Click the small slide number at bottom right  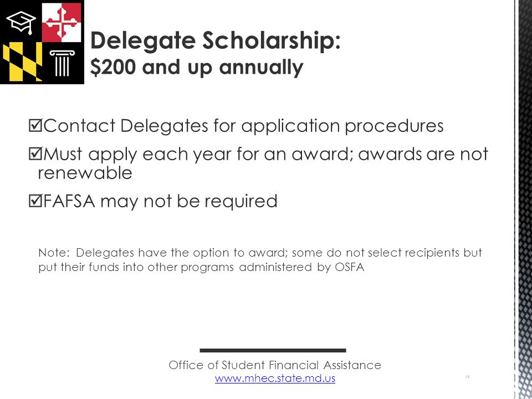(x=468, y=377)
